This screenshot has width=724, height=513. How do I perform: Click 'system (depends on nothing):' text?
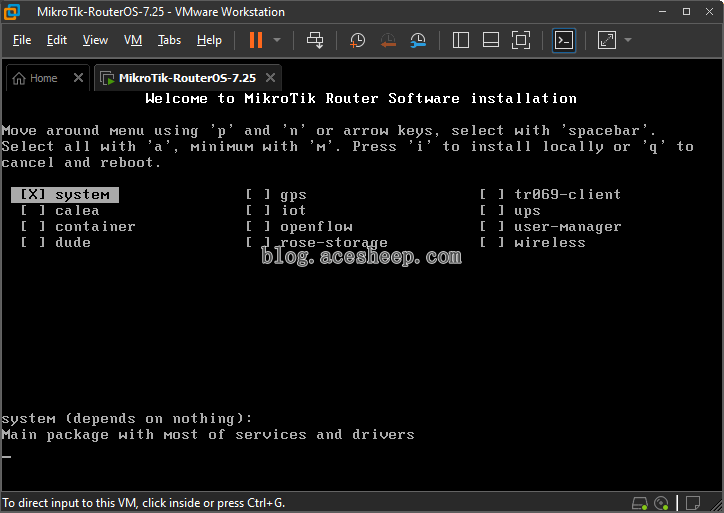click(127, 419)
